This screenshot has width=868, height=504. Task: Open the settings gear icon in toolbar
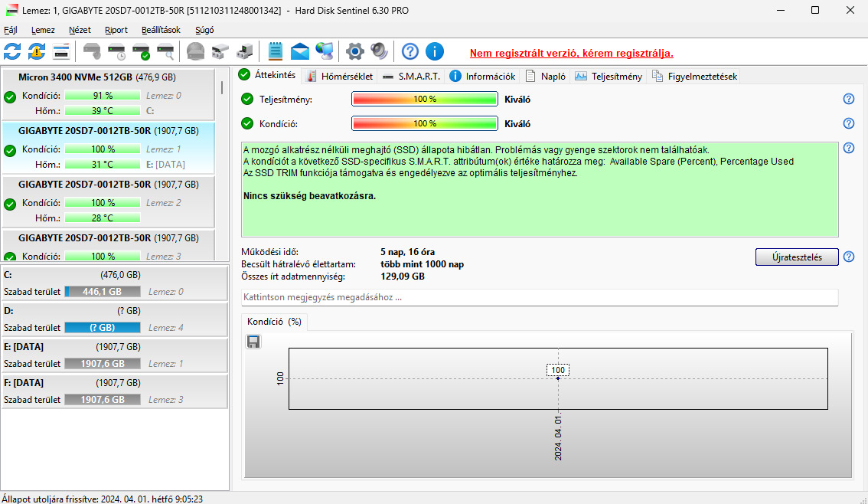355,51
